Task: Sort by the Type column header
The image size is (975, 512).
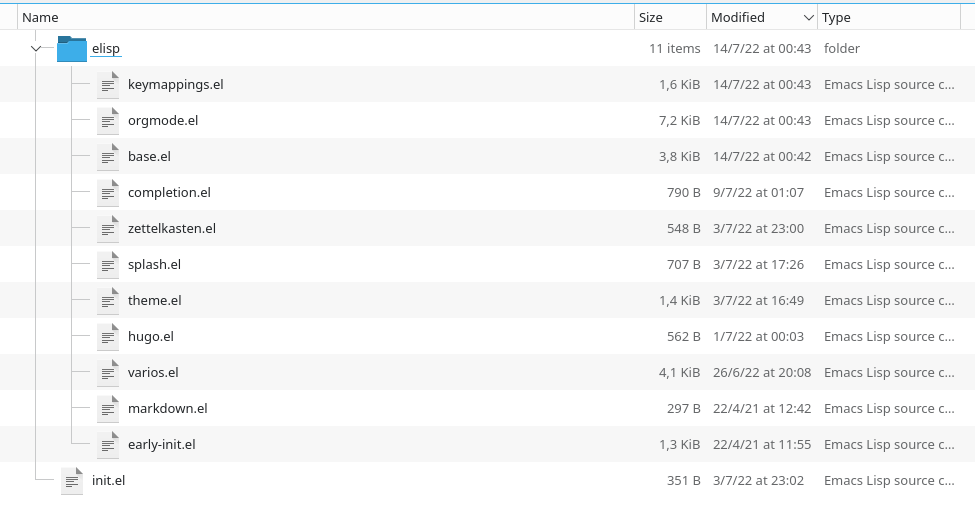Action: 836,17
